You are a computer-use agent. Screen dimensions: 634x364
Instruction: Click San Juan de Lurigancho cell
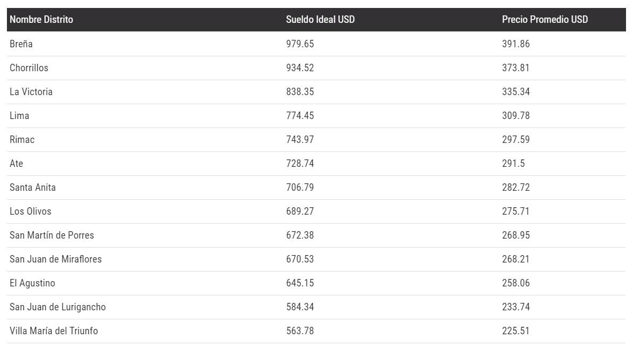tap(57, 307)
